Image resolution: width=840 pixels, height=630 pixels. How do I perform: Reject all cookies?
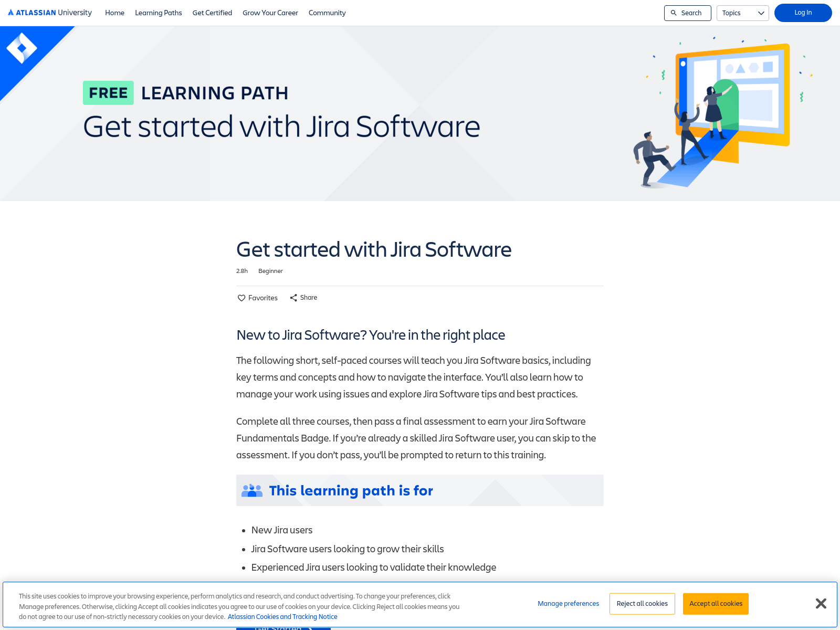point(642,603)
